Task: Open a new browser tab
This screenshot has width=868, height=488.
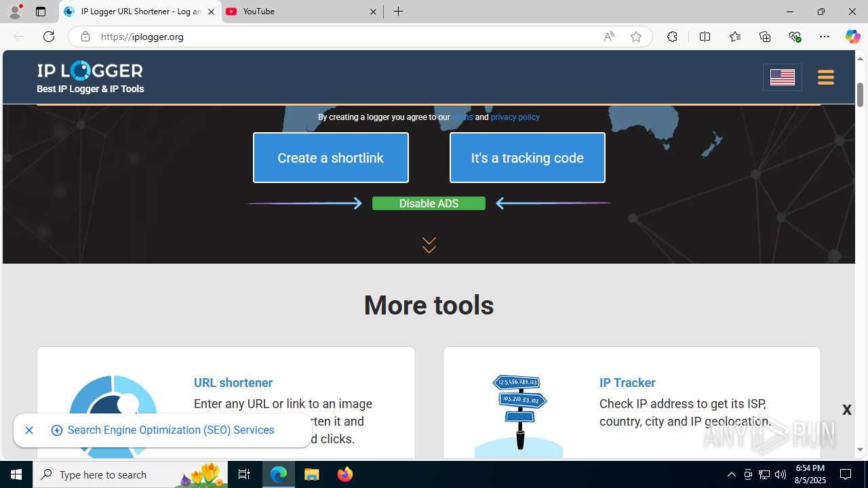Action: (399, 12)
